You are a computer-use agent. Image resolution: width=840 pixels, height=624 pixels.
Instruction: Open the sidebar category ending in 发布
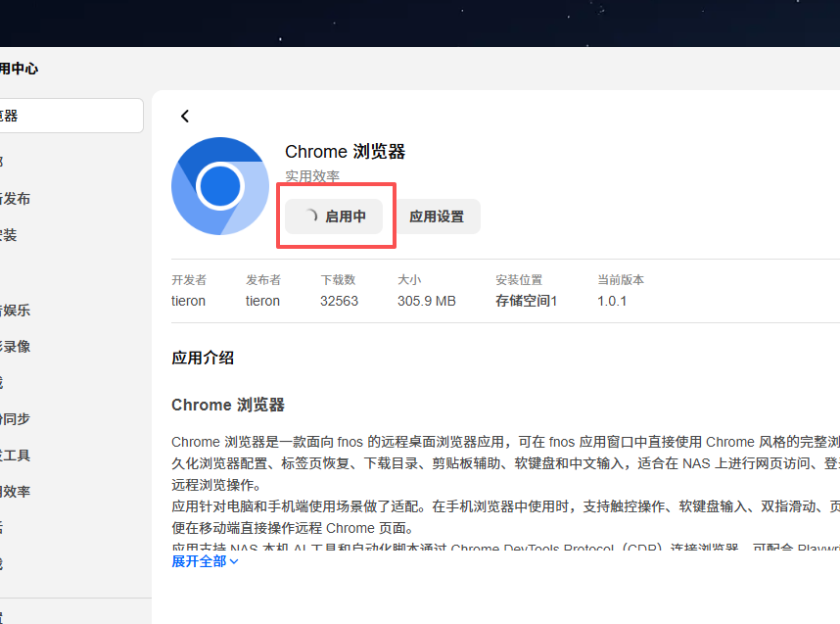(15, 199)
